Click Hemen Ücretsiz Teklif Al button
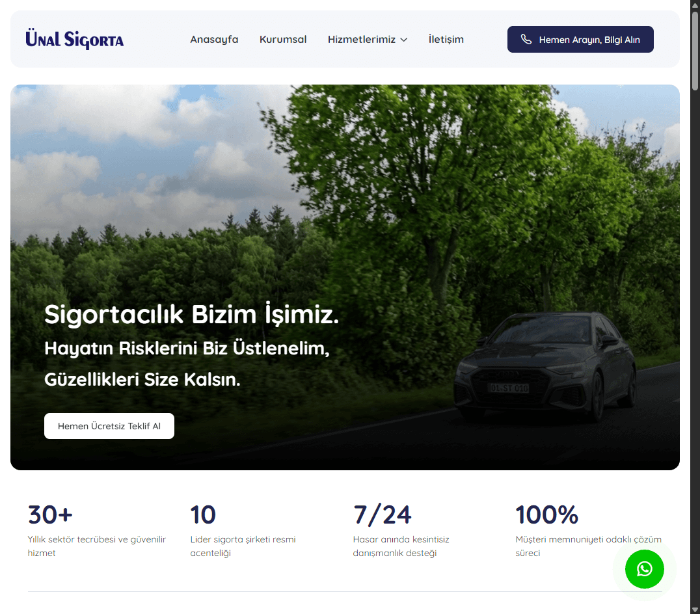700x614 pixels. pos(109,426)
